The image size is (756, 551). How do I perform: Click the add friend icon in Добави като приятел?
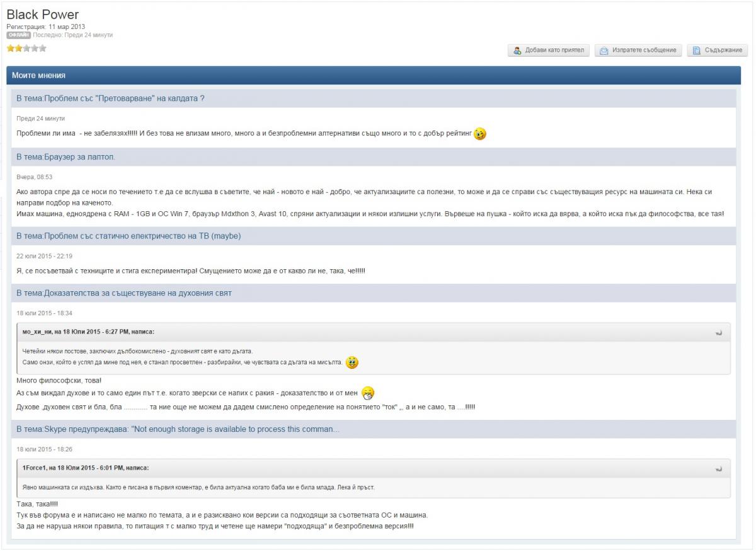point(517,50)
